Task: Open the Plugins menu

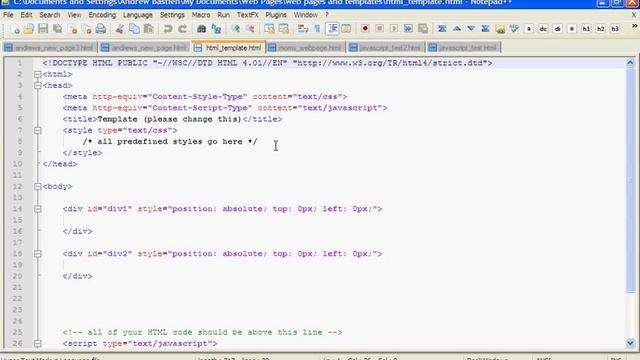Action: point(276,15)
